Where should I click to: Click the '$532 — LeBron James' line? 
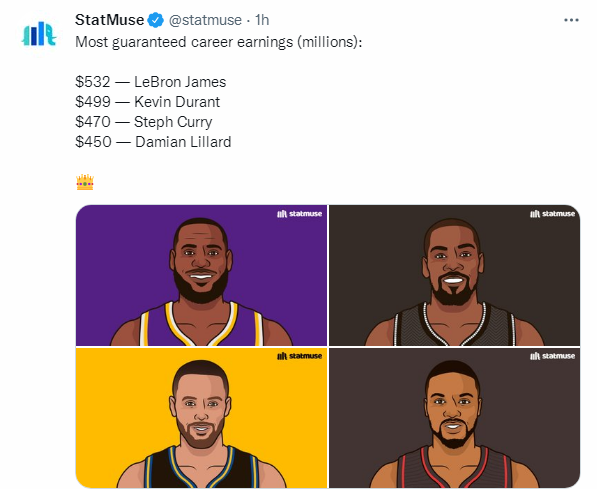151,82
